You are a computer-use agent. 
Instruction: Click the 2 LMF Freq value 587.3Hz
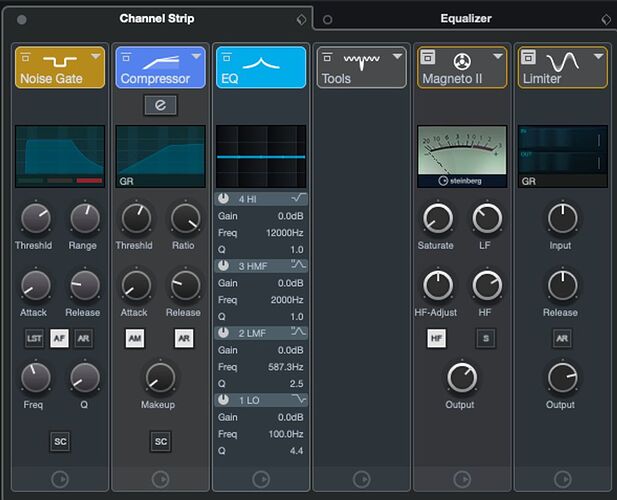tap(286, 367)
